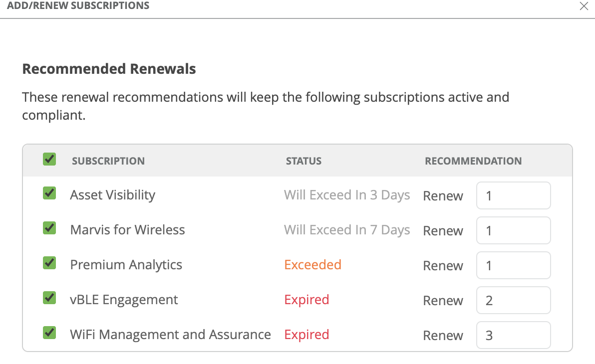The image size is (595, 364).
Task: Click the Asset Visibility renew quantity field
Action: point(513,195)
